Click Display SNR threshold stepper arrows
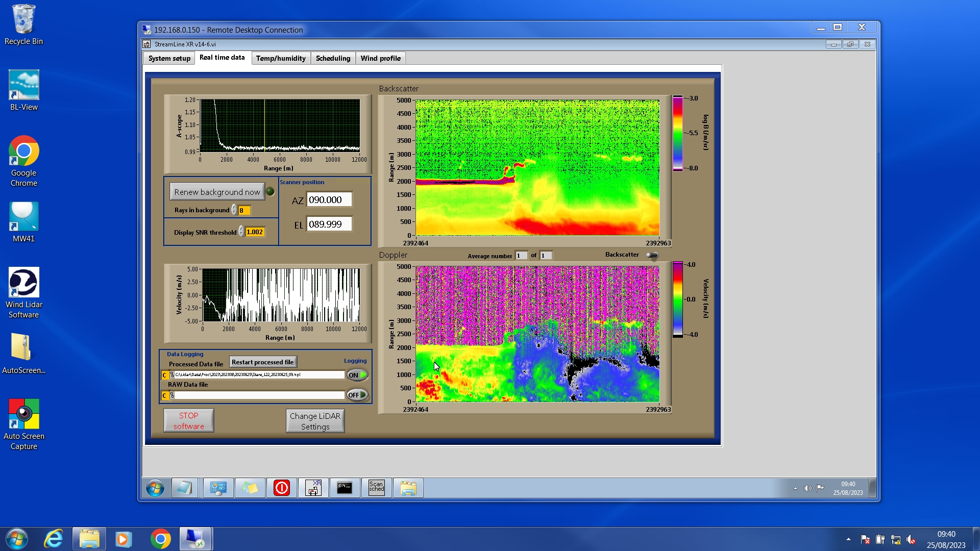980x551 pixels. coord(241,232)
